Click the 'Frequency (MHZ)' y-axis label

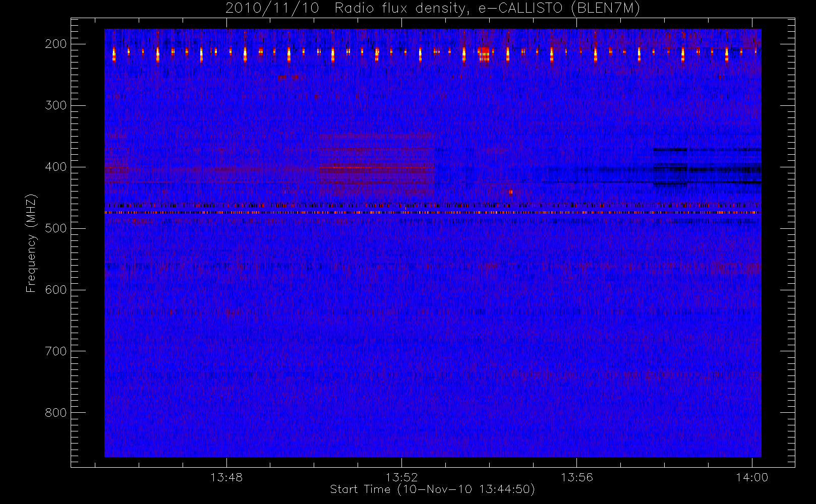pyautogui.click(x=31, y=243)
